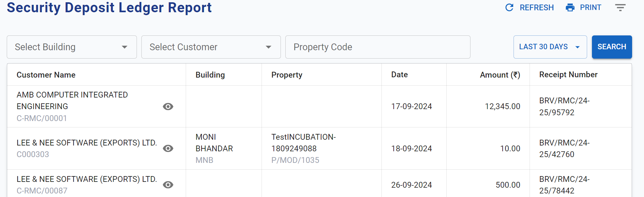Click the PRINT text label
Image resolution: width=644 pixels, height=197 pixels.
coord(590,7)
